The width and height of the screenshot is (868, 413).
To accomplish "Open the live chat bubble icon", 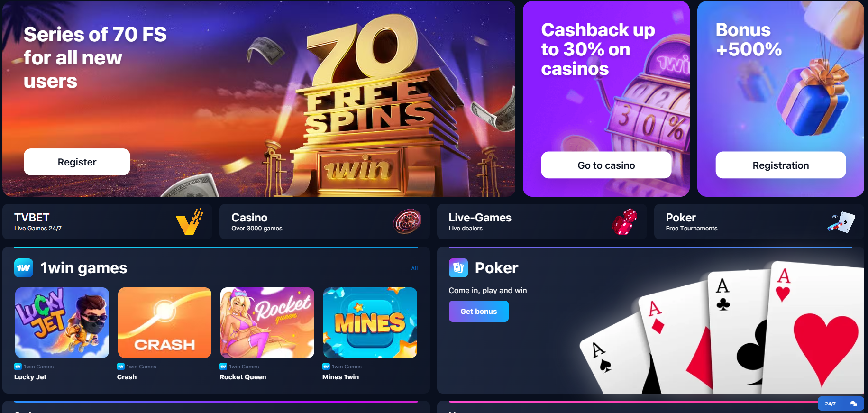I will [x=853, y=404].
